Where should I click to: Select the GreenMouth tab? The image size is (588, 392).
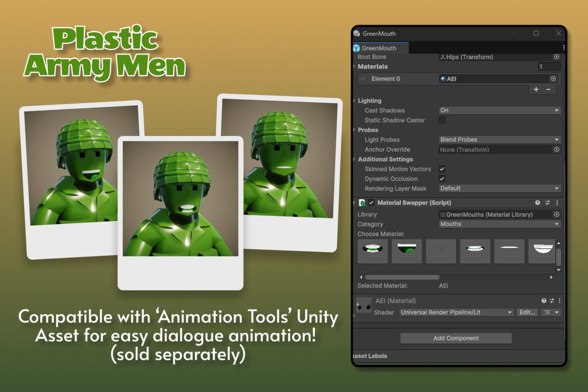pos(380,48)
